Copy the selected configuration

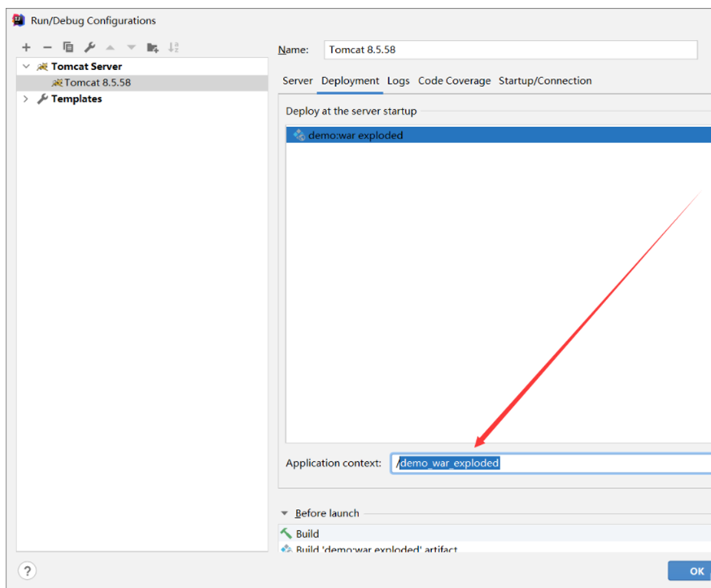68,46
